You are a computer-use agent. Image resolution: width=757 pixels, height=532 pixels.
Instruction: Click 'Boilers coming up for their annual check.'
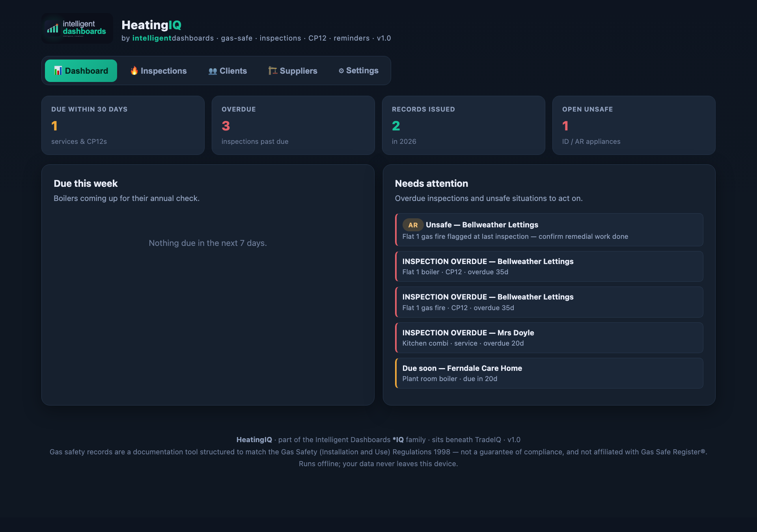127,198
